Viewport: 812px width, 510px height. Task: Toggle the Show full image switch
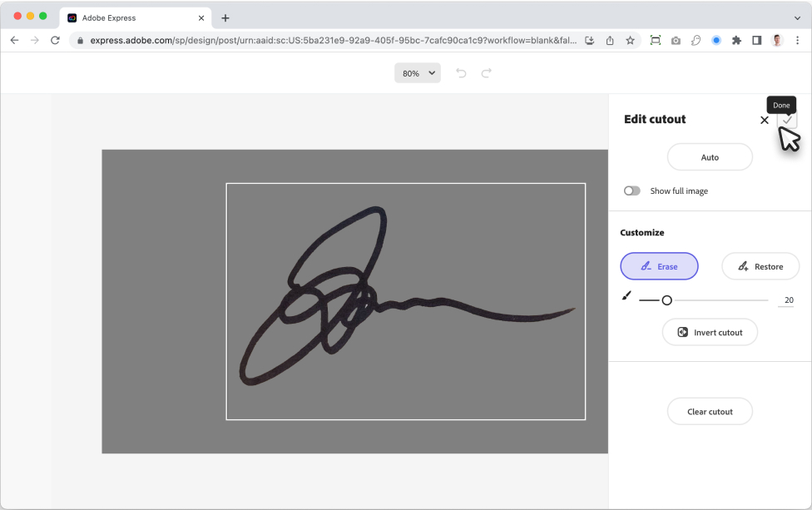coord(632,191)
